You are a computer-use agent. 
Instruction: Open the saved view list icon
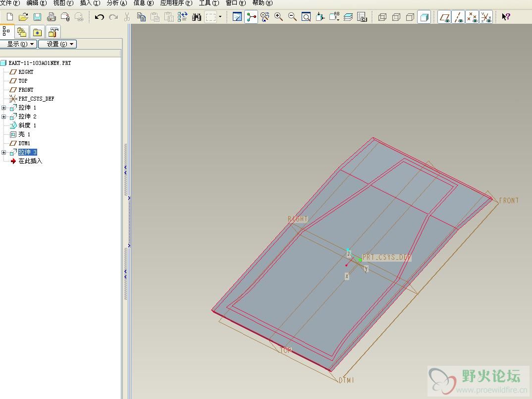tap(334, 17)
